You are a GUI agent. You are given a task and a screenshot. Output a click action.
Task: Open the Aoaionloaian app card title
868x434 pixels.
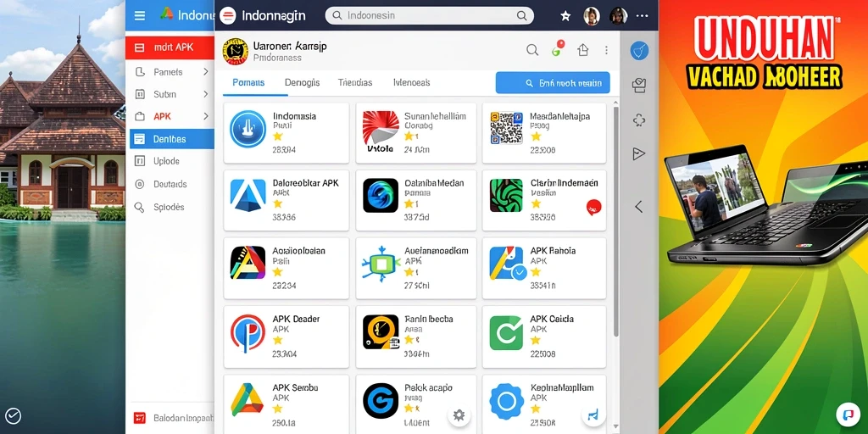299,251
